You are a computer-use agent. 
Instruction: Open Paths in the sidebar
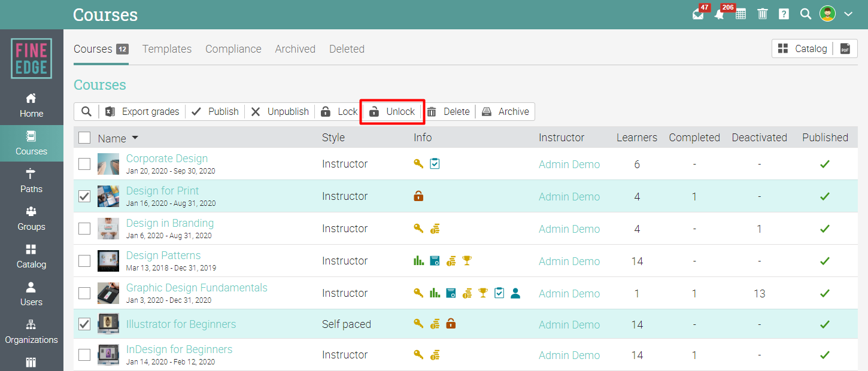point(31,181)
